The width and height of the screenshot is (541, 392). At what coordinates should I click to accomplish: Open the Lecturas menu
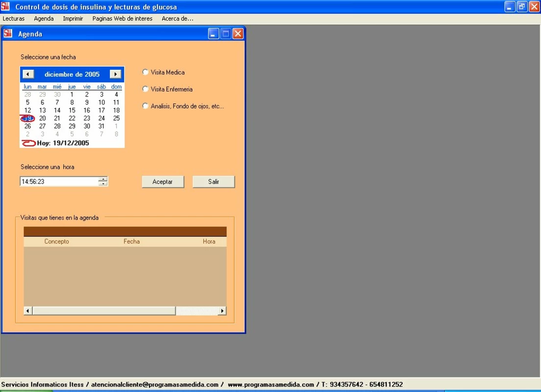(x=13, y=19)
